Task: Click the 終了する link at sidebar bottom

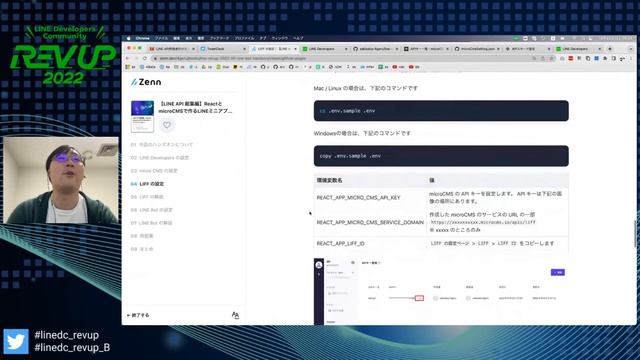Action: click(x=138, y=316)
